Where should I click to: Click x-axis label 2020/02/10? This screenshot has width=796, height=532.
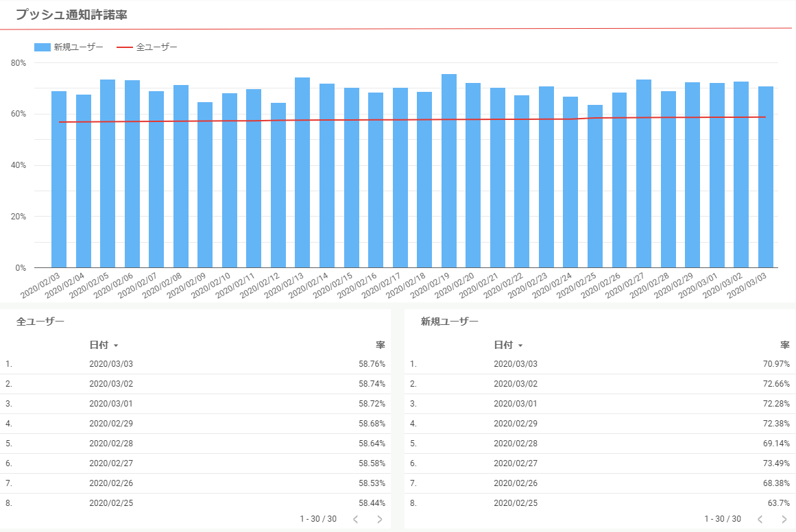pyautogui.click(x=210, y=285)
